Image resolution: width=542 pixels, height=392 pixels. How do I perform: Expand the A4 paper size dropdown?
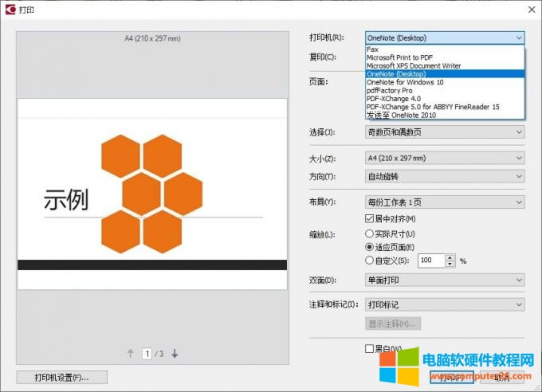coord(444,159)
